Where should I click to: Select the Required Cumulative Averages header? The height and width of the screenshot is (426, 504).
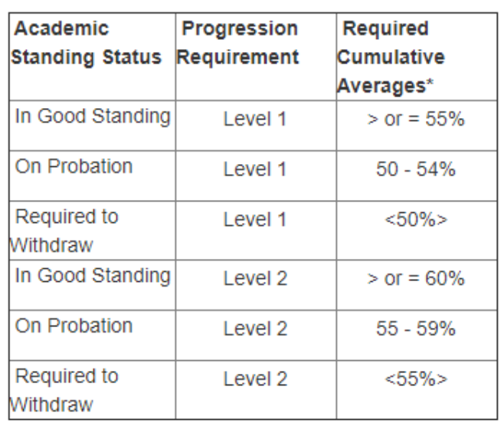(391, 57)
